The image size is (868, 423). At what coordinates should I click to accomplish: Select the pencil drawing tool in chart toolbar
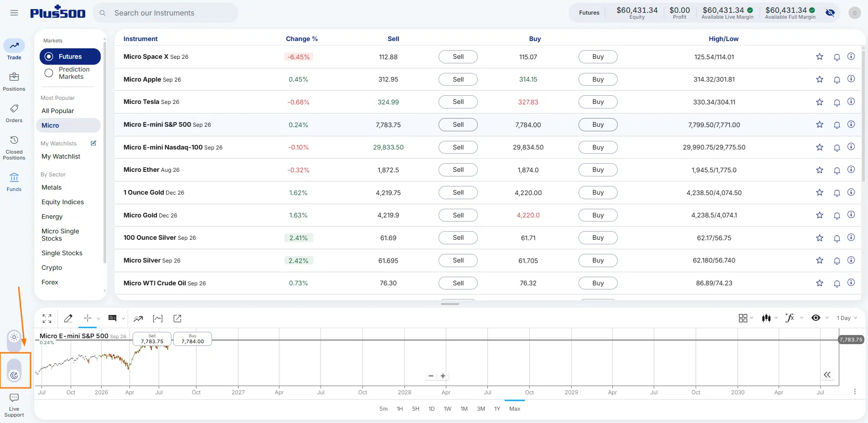point(68,318)
